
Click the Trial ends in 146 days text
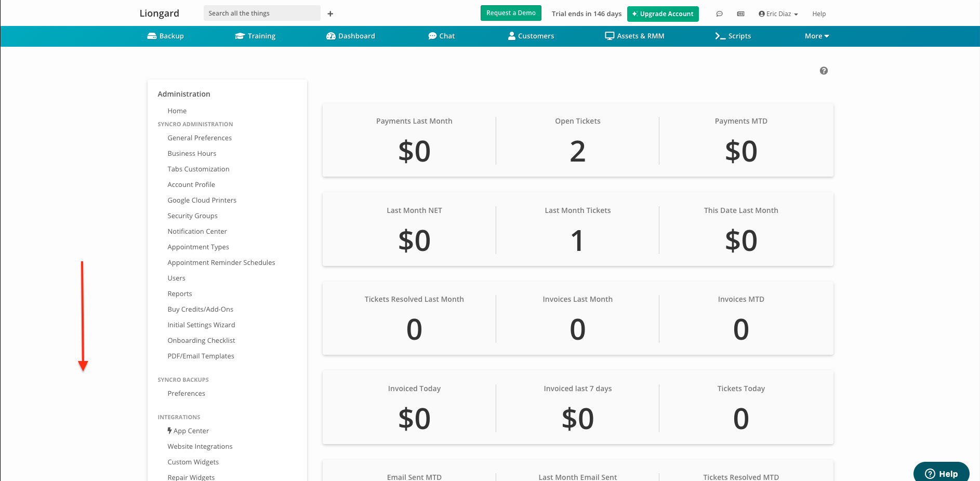[587, 14]
